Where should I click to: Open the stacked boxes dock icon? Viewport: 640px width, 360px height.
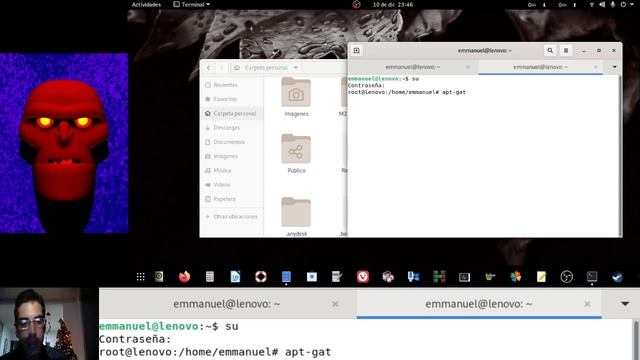388,277
